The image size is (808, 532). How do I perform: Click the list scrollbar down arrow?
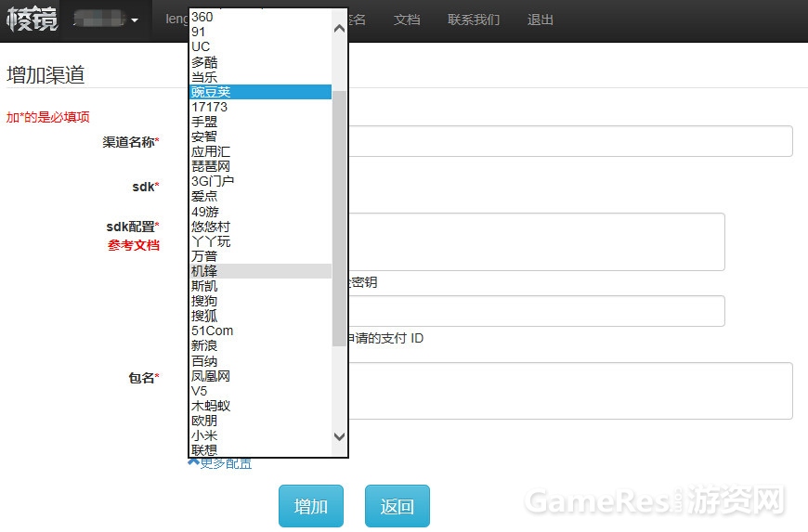(x=339, y=436)
